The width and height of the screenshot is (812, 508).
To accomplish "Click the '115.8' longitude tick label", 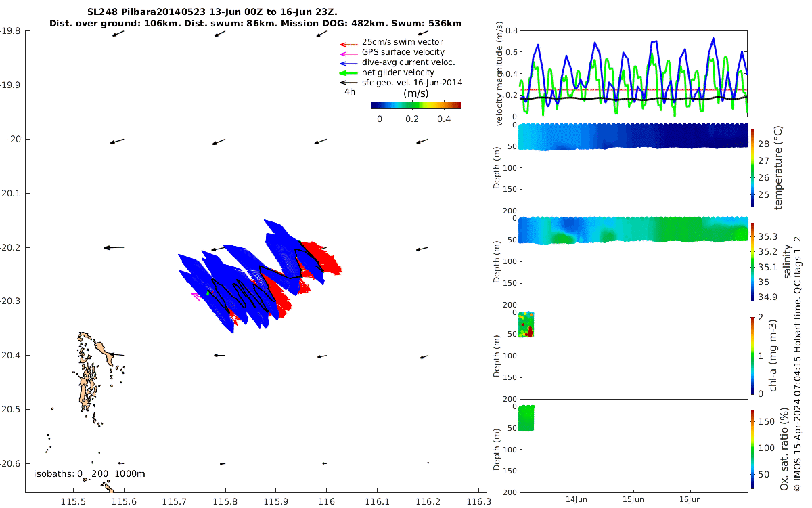I will (x=225, y=503).
